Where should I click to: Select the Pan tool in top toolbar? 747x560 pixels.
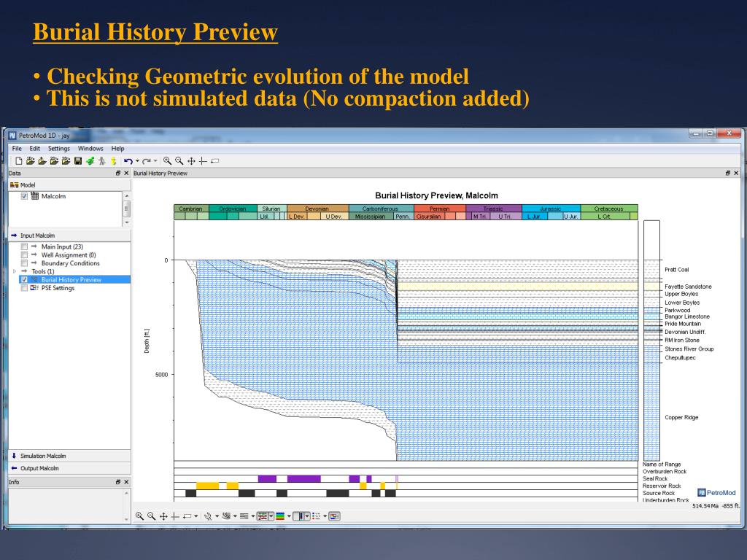[x=191, y=161]
